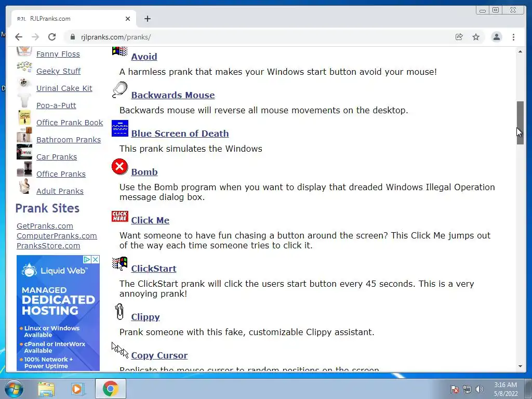Click the Blue Screen of Death icon
The image size is (532, 399).
[120, 128]
